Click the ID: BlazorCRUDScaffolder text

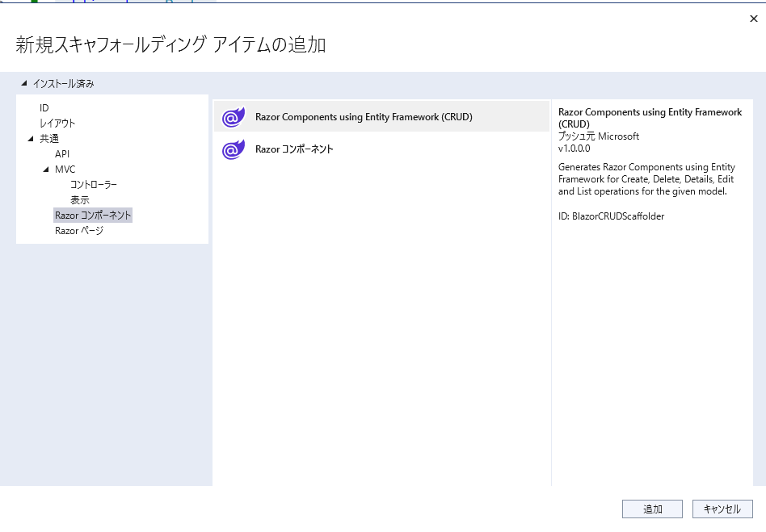(x=611, y=216)
